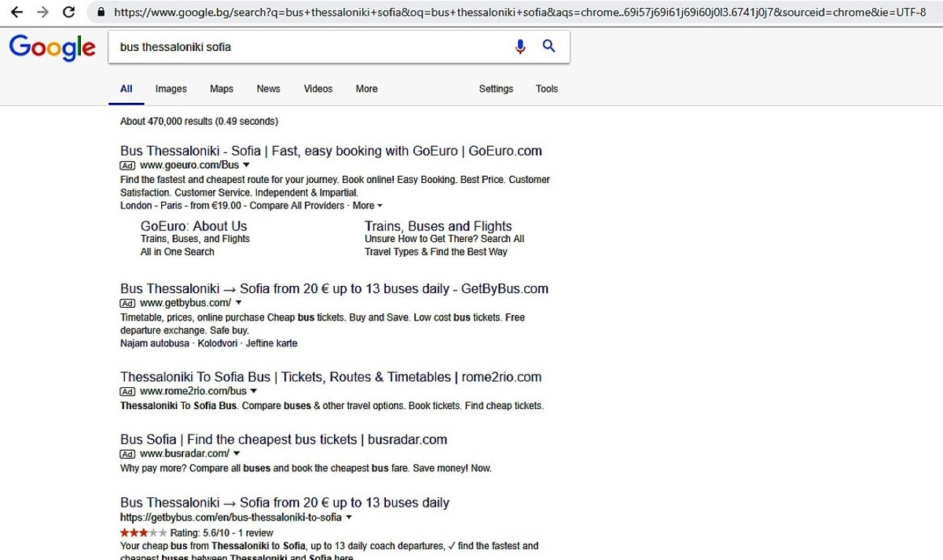Expand the arrow beside www.getbybus.com/
Screen dimensions: 943x560
click(x=238, y=303)
